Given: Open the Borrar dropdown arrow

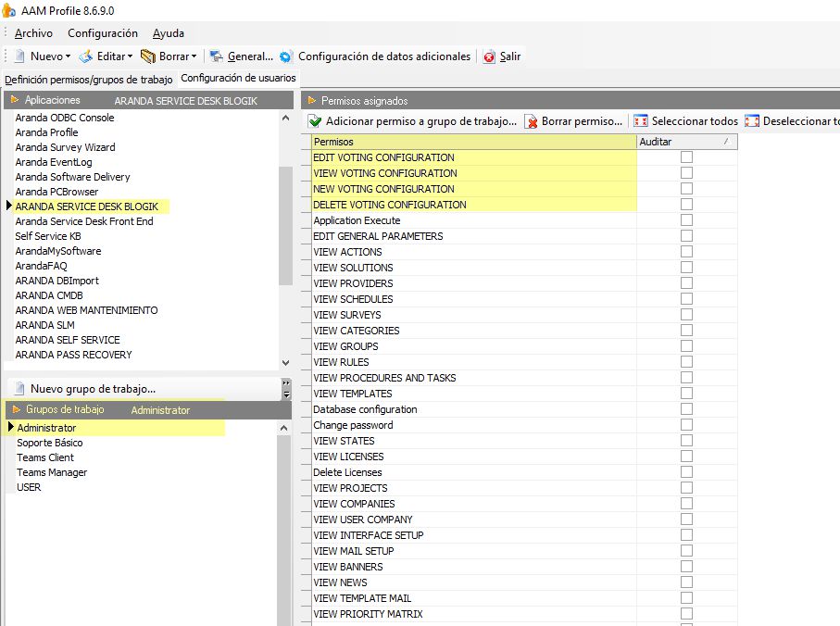Looking at the screenshot, I should (194, 56).
